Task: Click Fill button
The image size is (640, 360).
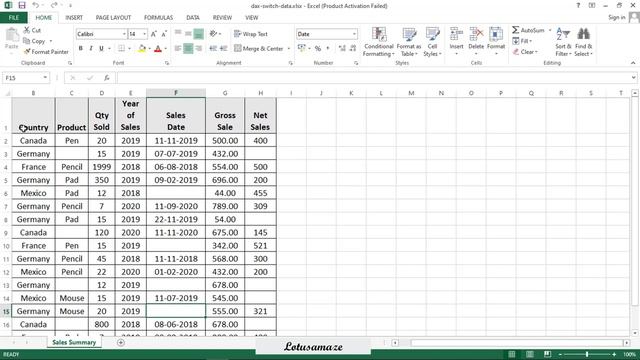Action: 522,41
